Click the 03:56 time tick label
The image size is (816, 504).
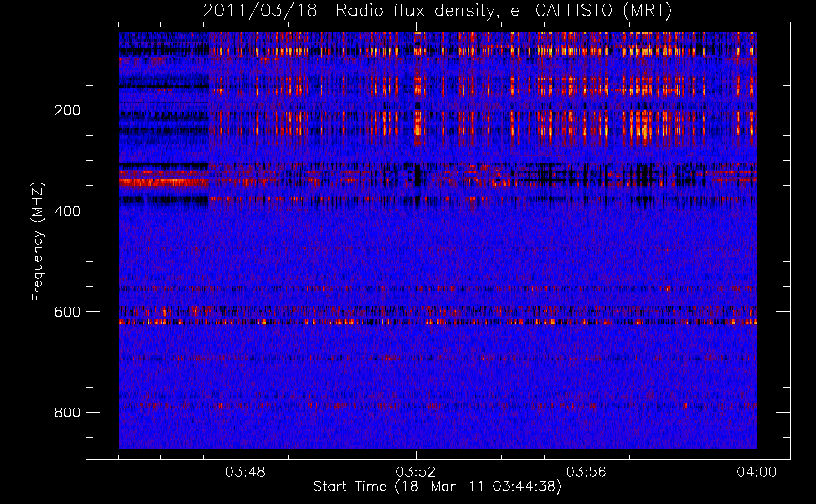pyautogui.click(x=587, y=472)
